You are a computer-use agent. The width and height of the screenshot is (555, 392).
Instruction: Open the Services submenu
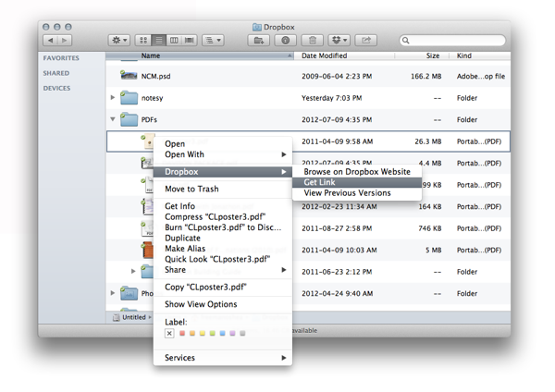coord(223,358)
